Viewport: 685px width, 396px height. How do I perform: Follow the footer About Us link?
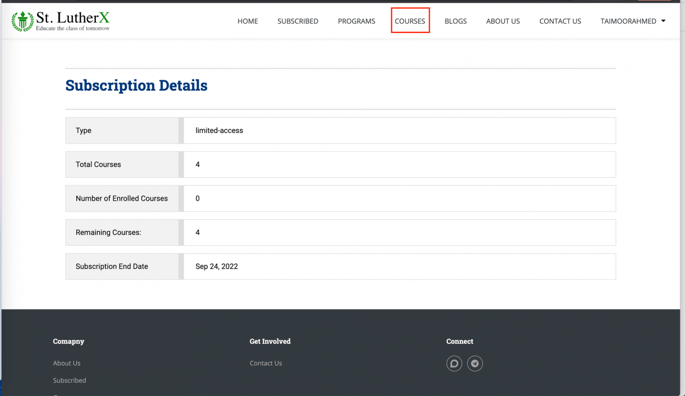(66, 363)
